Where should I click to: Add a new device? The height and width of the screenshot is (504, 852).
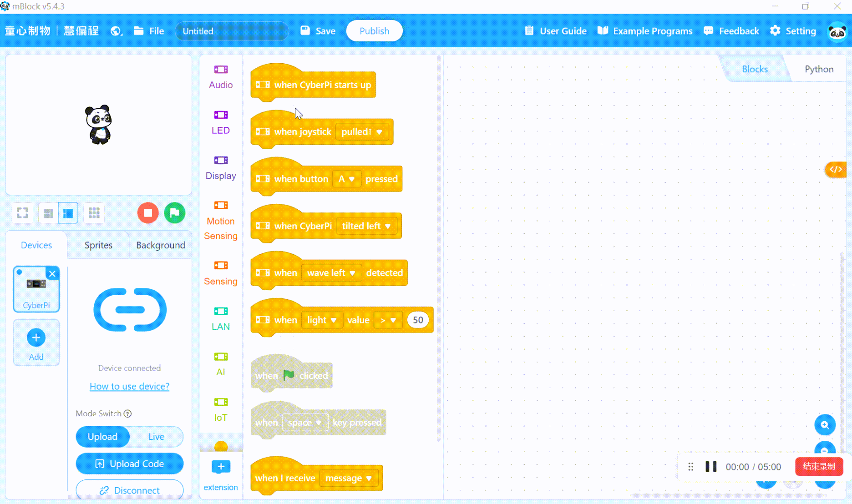click(x=36, y=343)
